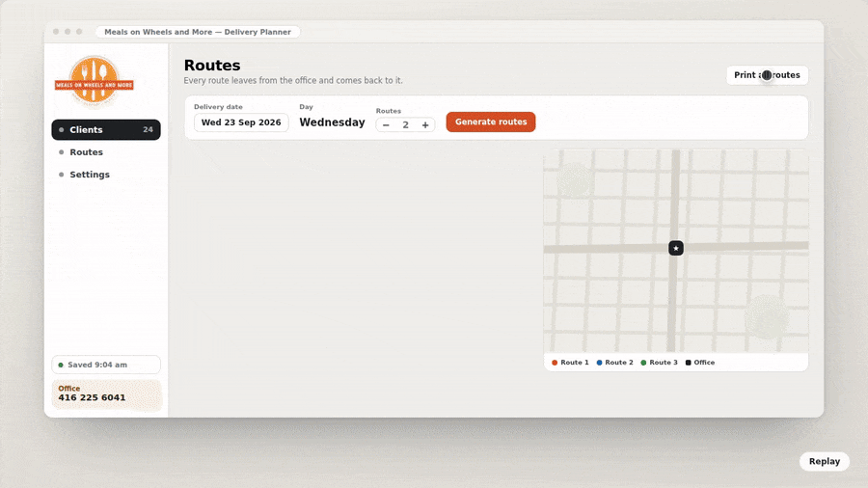Image resolution: width=868 pixels, height=488 pixels.
Task: Increase the number of routes with plus
Action: 425,125
